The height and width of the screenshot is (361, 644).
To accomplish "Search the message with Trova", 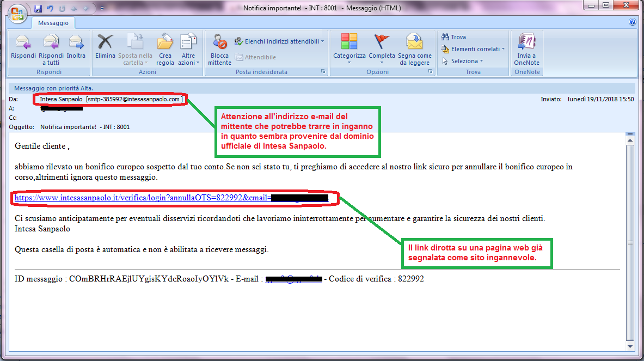I will tap(453, 38).
